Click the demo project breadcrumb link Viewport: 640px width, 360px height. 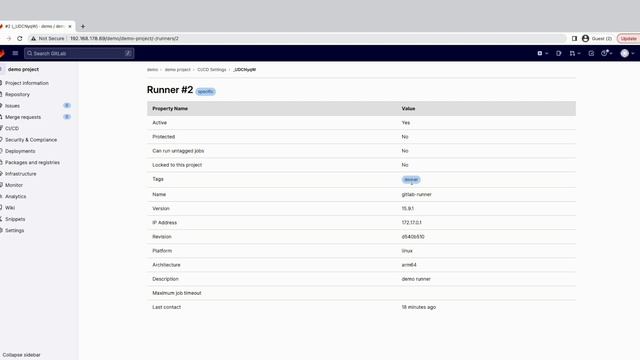(178, 70)
